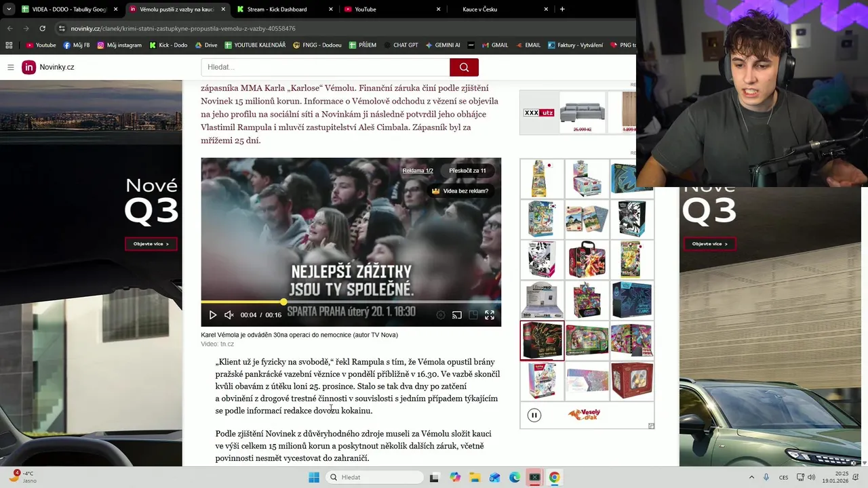Image resolution: width=868 pixels, height=488 pixels.
Task: Switch to Kauce v Česku tab
Action: pos(498,9)
